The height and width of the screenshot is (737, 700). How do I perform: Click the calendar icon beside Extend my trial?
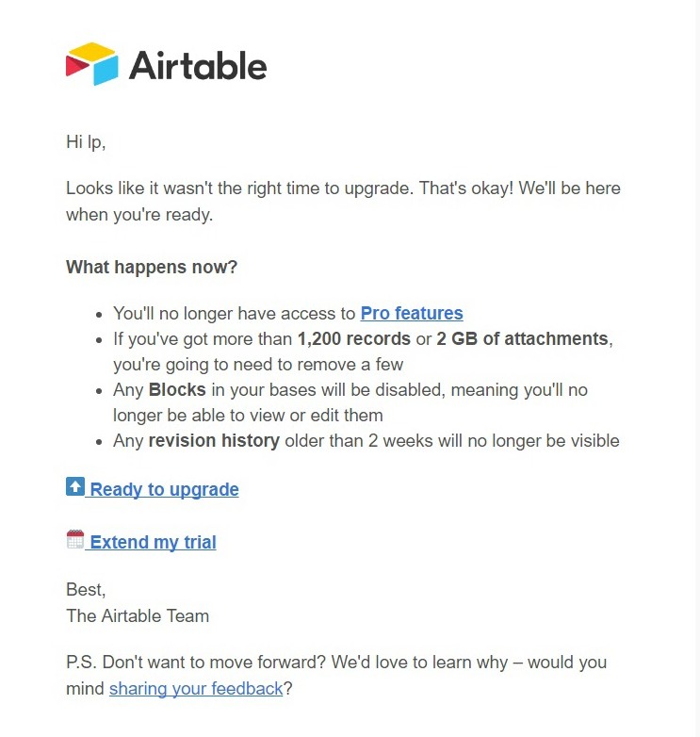coord(75,540)
